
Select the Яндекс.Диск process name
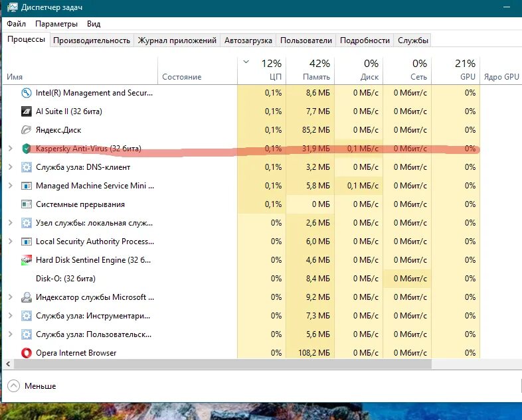pos(58,130)
